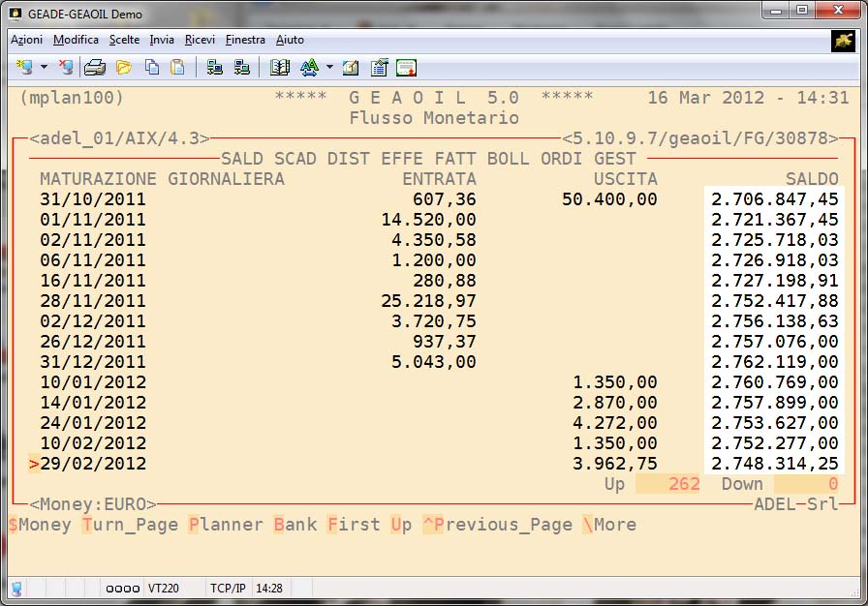Screen dimensions: 868x606
Task: Open the Scelte menu
Action: click(124, 40)
